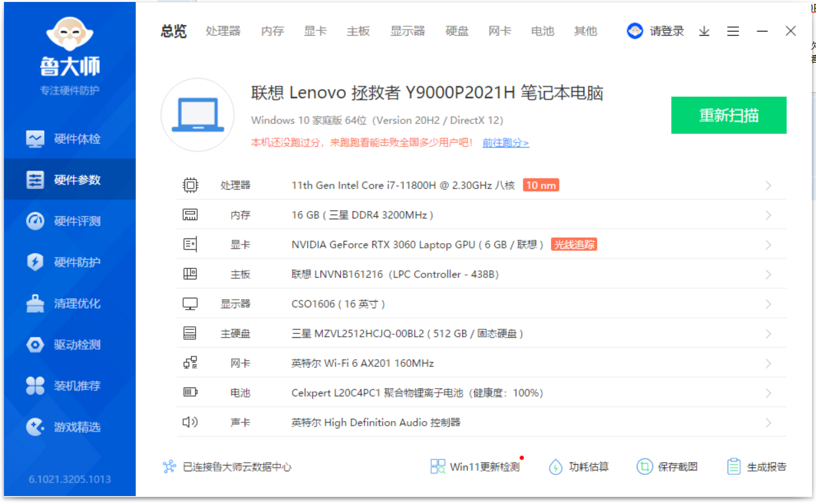This screenshot has height=504, width=816.
Task: Switch to the top 显卡 tab
Action: [x=315, y=31]
